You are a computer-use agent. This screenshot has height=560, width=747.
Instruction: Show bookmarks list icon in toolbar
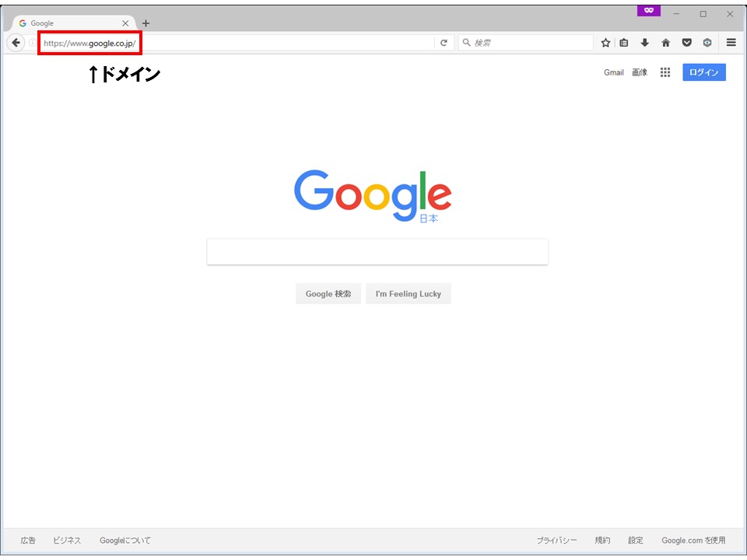(623, 43)
